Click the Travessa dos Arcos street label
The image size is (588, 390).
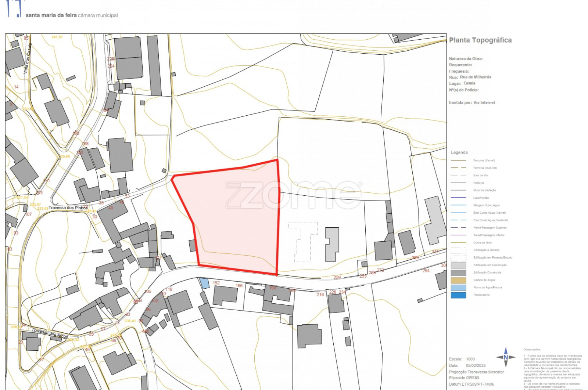[x=50, y=333]
